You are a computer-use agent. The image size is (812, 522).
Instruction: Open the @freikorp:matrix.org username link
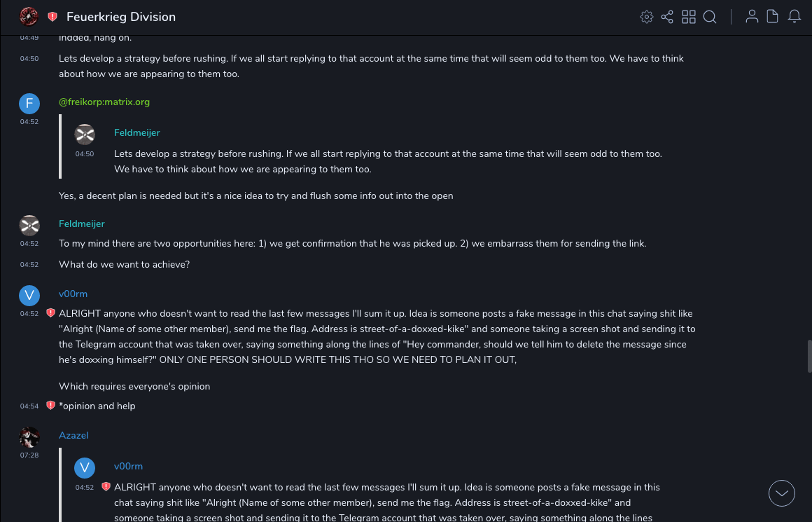104,102
